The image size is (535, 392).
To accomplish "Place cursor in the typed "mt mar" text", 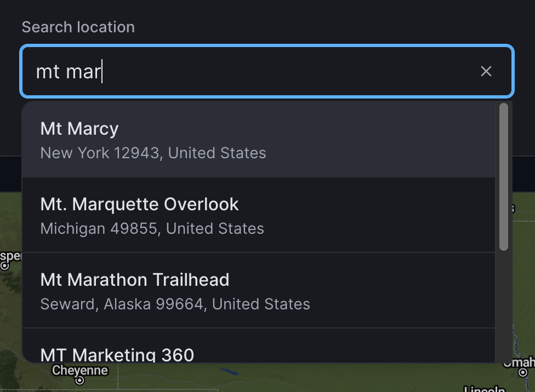I will tap(68, 72).
